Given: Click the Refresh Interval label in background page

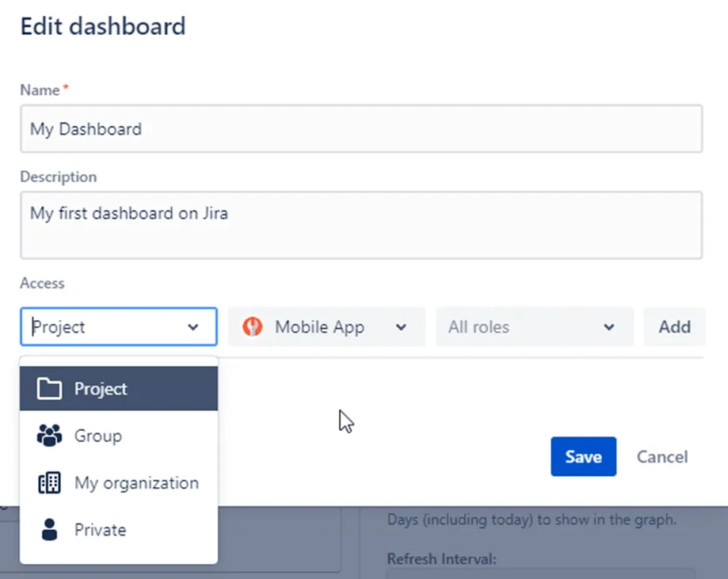Looking at the screenshot, I should [442, 558].
